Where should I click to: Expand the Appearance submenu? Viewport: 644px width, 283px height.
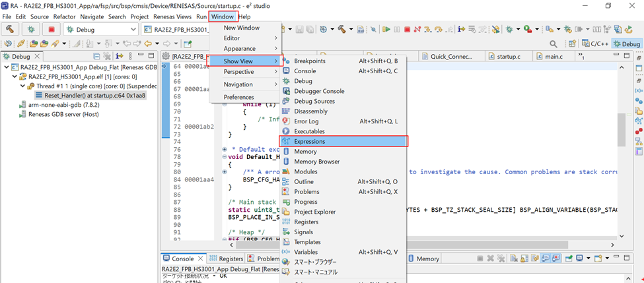coord(245,48)
